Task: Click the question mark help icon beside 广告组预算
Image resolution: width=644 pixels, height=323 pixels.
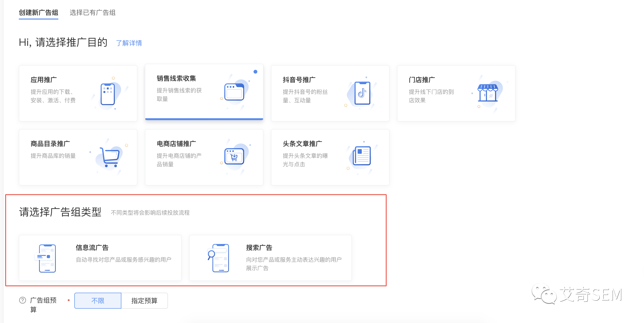Action: click(x=23, y=300)
